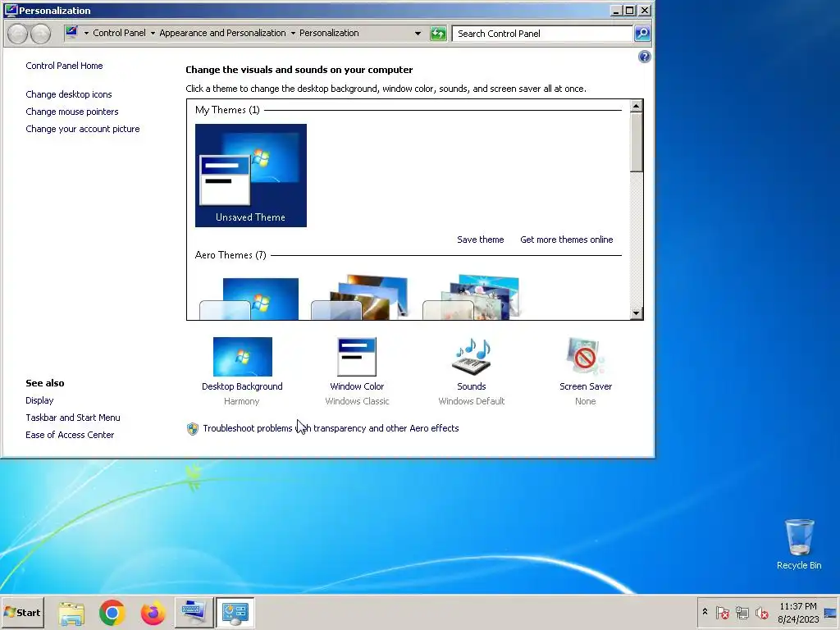
Task: Open Firefox from the taskbar
Action: [153, 612]
